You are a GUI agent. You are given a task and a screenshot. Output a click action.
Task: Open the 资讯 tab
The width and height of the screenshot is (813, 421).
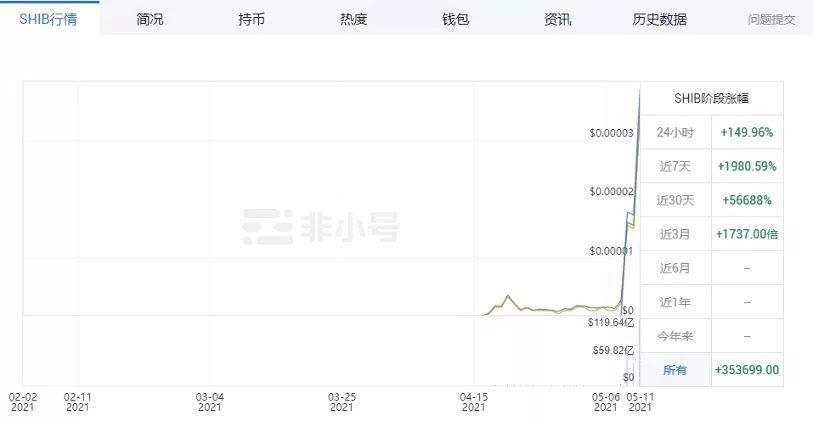click(558, 20)
